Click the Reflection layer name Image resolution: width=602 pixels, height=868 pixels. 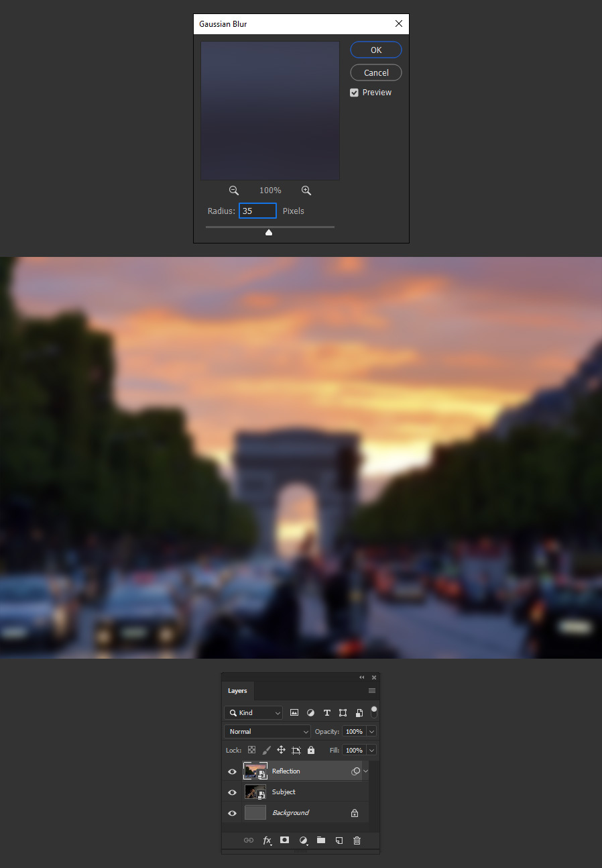[286, 771]
